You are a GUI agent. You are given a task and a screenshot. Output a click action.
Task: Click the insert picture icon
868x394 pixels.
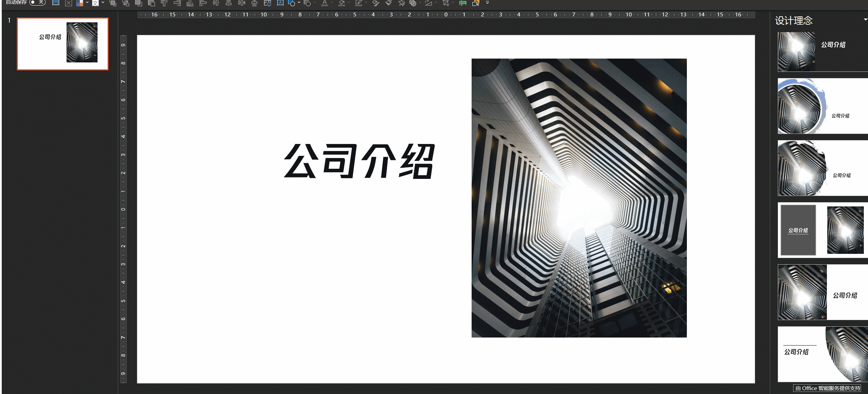pos(267,3)
